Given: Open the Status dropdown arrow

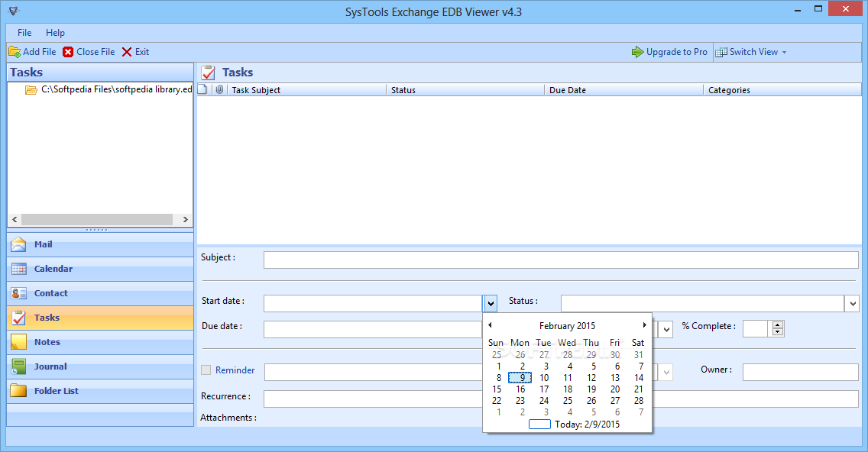Looking at the screenshot, I should pos(853,303).
